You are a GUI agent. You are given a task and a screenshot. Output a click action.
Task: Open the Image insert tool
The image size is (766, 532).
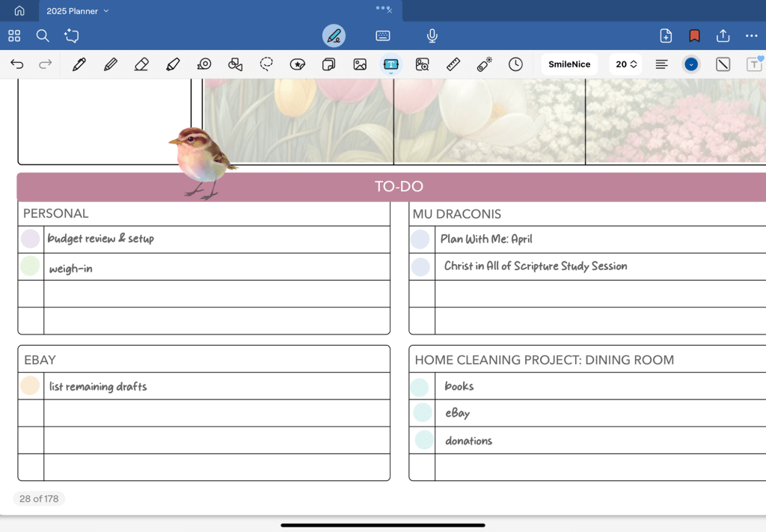[x=360, y=64]
